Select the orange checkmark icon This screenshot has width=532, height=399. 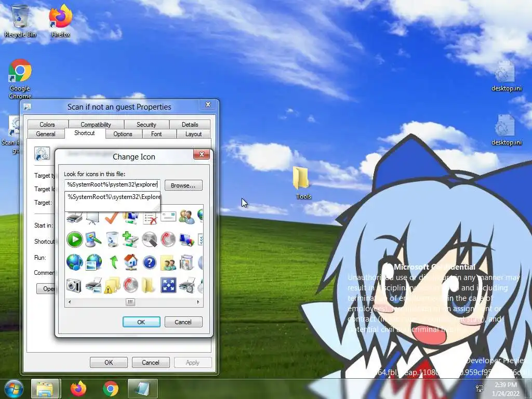tap(112, 218)
